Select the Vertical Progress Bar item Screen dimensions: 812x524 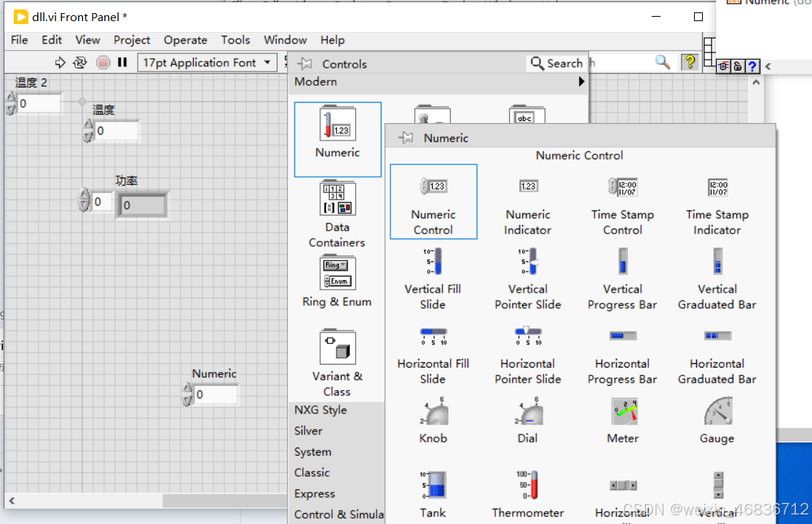click(x=623, y=278)
